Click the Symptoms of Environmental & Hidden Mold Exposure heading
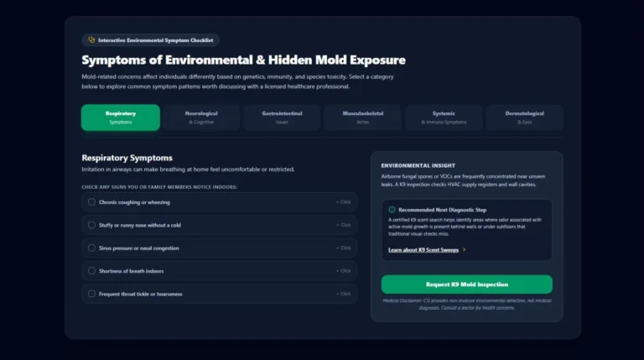Image resolution: width=644 pixels, height=360 pixels. tap(243, 60)
